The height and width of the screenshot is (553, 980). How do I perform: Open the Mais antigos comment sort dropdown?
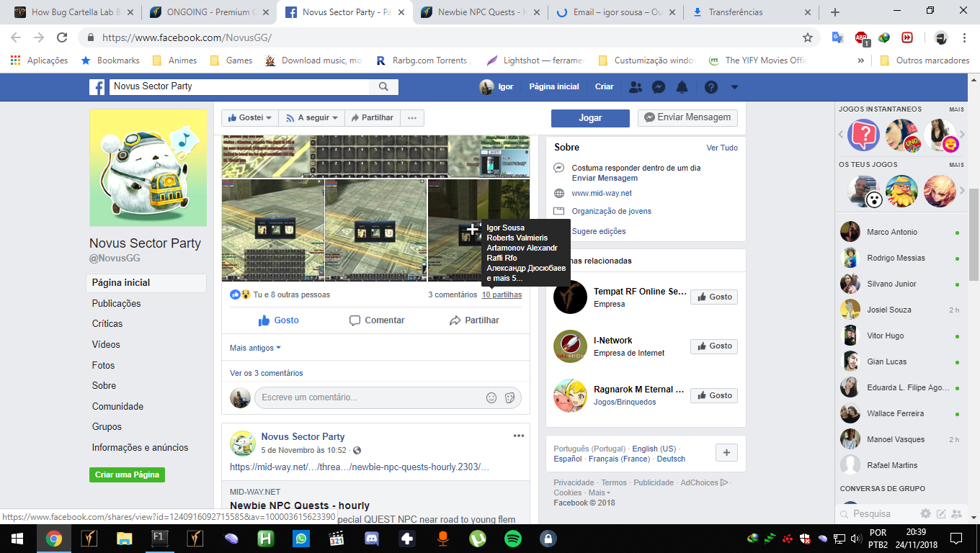click(x=255, y=348)
